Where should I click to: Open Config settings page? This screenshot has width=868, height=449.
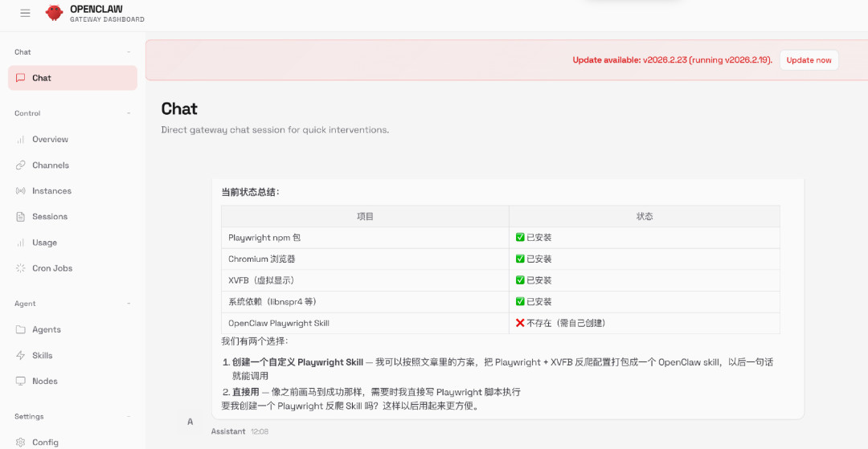[72, 443]
